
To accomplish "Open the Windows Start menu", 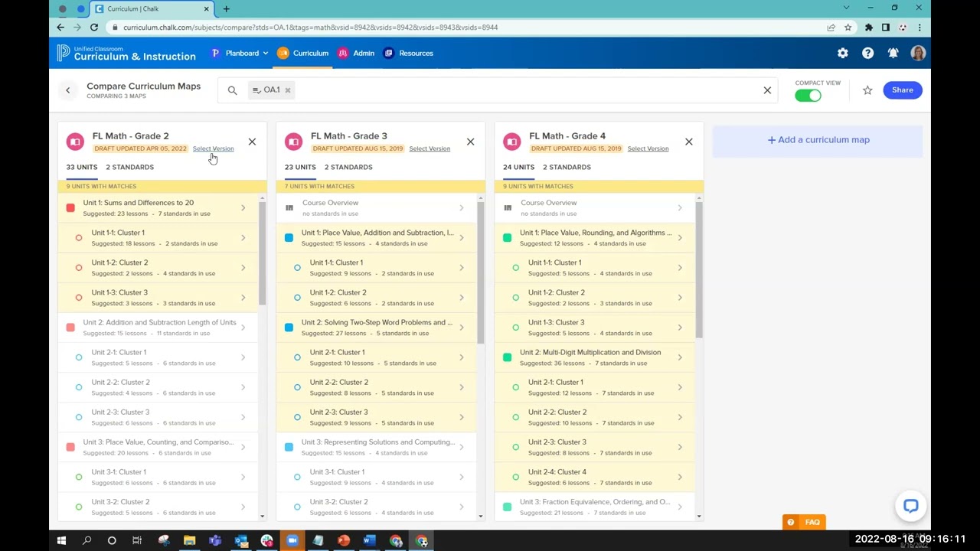I will tap(61, 541).
